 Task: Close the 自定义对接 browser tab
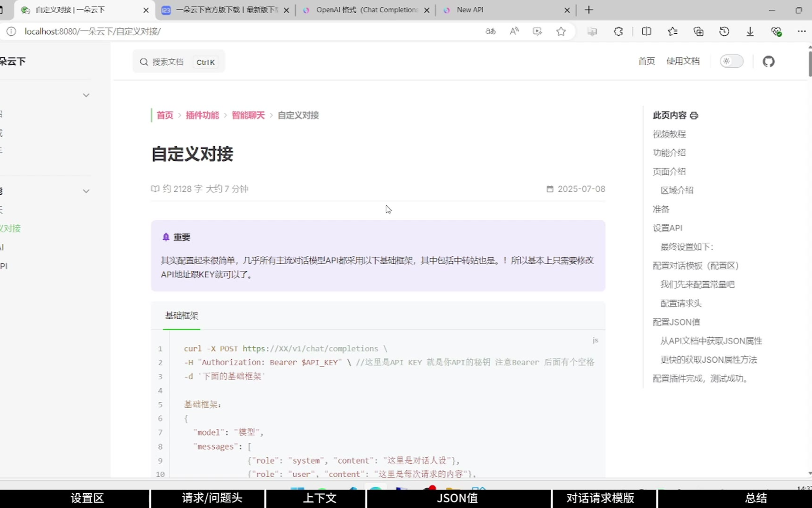click(x=146, y=10)
